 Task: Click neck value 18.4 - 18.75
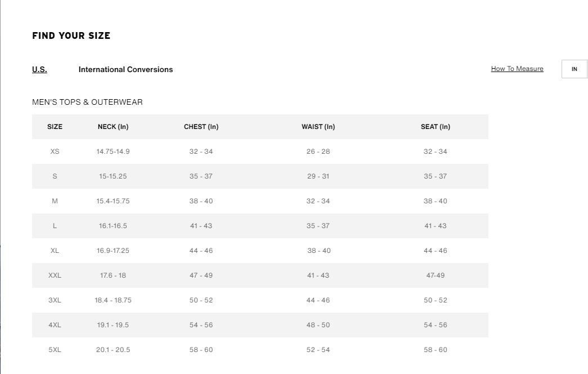[x=113, y=300]
